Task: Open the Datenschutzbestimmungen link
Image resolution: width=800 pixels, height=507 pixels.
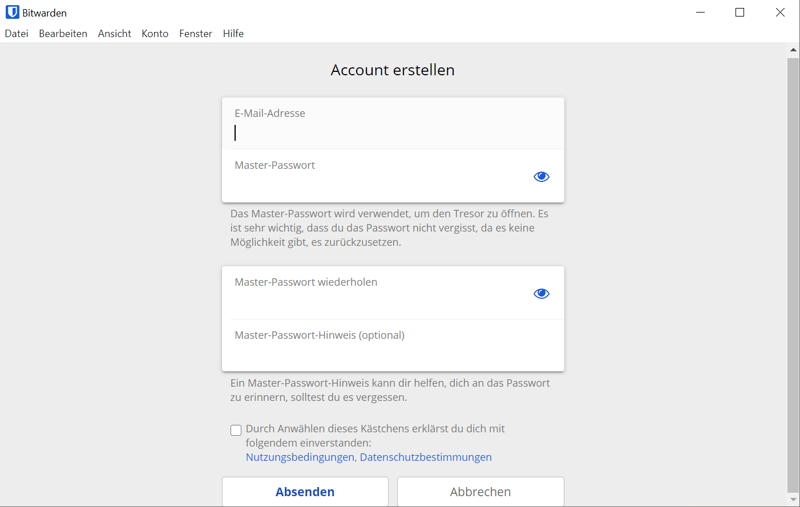Action: [425, 457]
